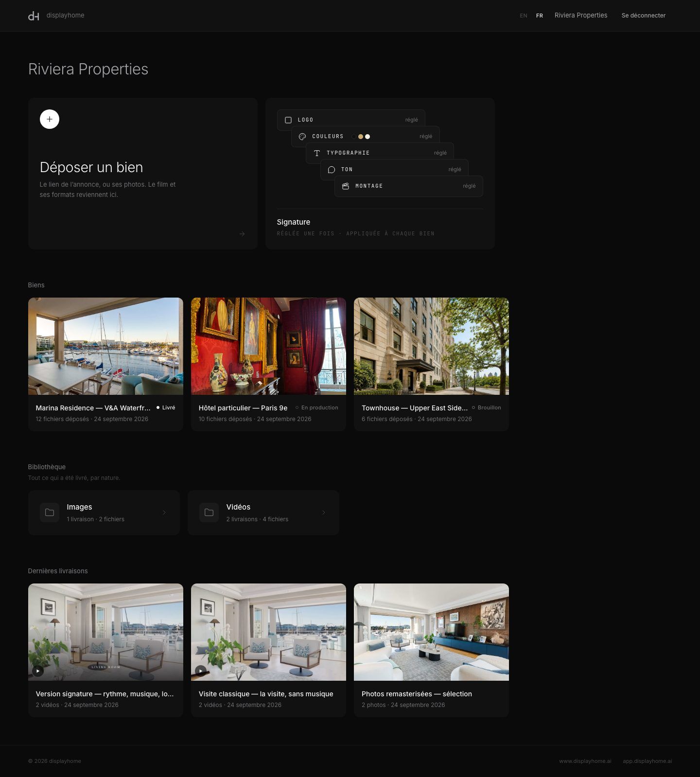Open Riviera Properties account in header
Image resolution: width=700 pixels, height=777 pixels.
[x=581, y=16]
